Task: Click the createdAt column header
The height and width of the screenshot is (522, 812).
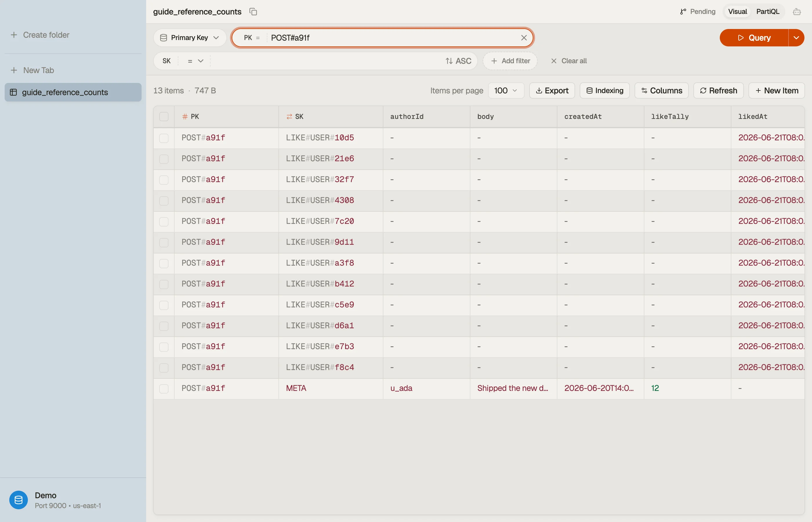Action: (600, 117)
